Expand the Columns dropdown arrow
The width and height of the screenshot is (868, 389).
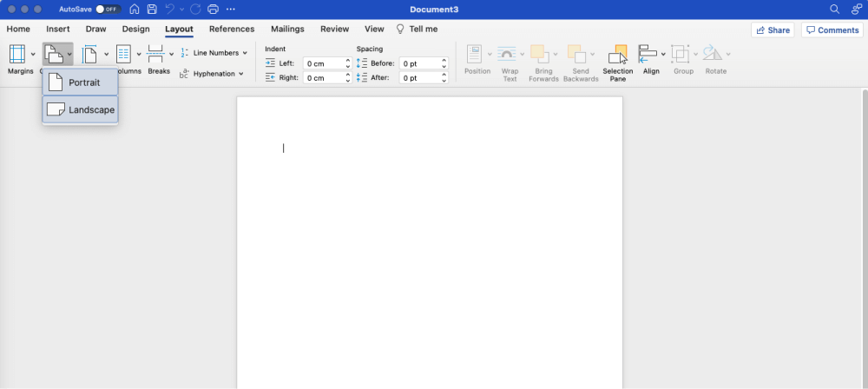(x=139, y=55)
